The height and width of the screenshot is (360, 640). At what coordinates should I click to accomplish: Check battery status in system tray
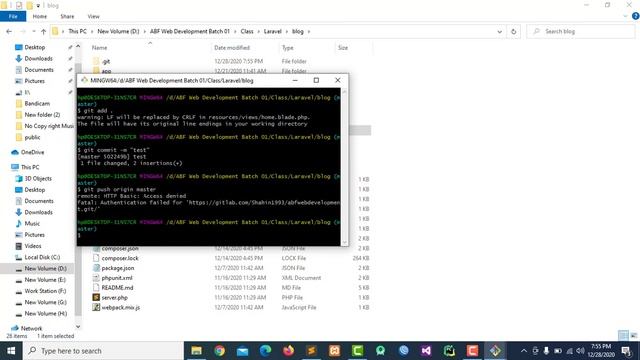pyautogui.click(x=558, y=351)
